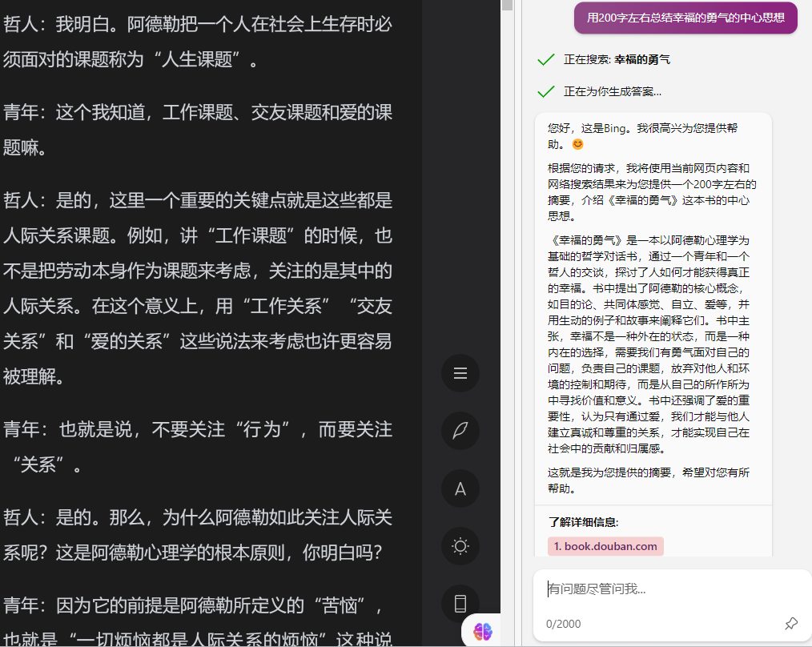Click the '0/2000' character counter
812x647 pixels.
pyautogui.click(x=563, y=624)
